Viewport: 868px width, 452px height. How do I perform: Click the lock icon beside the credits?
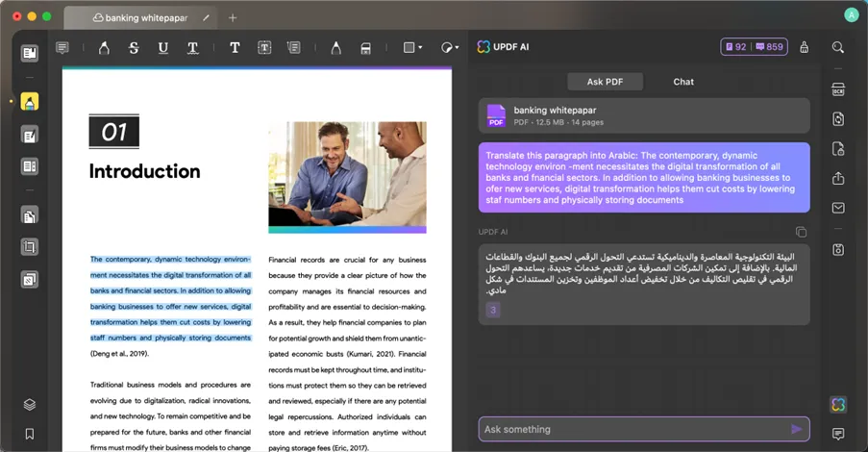pyautogui.click(x=804, y=47)
